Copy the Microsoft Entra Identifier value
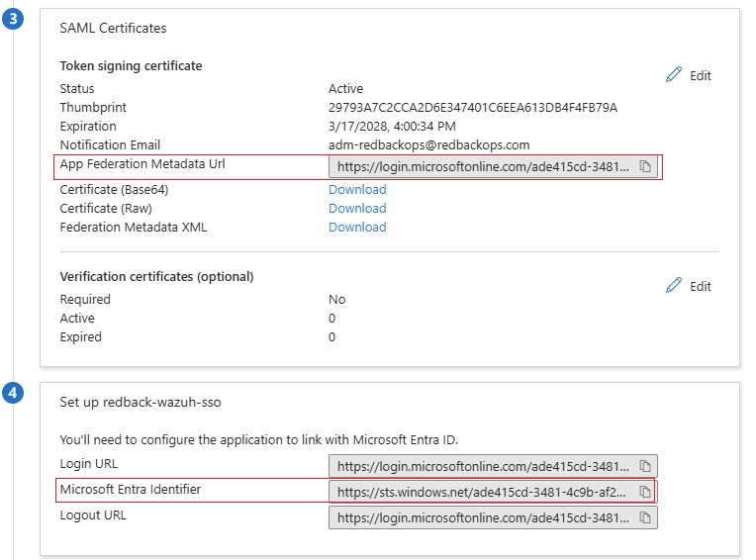 [644, 492]
